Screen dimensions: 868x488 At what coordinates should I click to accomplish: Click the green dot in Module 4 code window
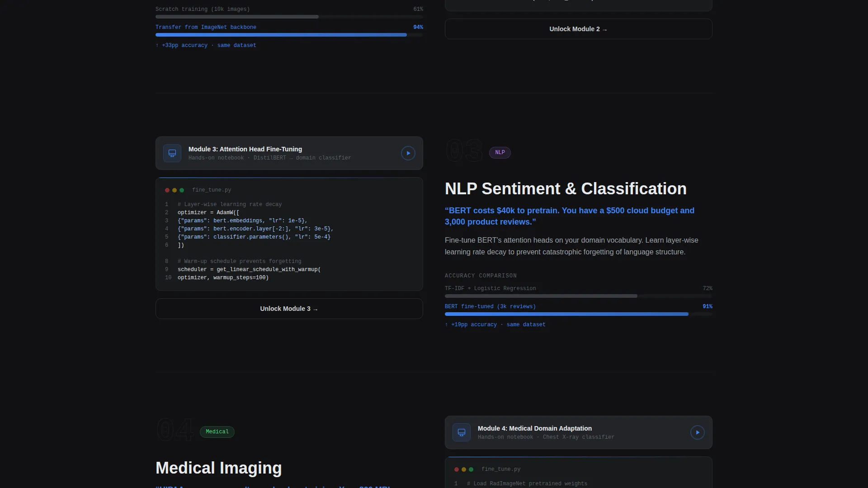click(471, 469)
